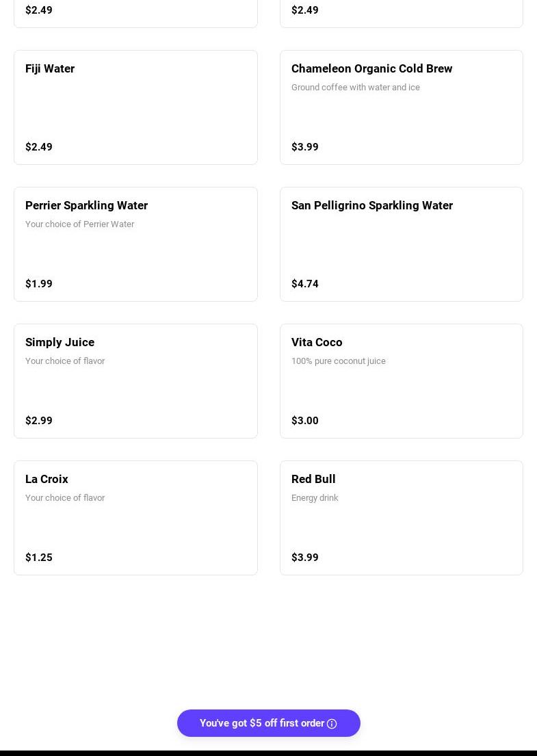537x756 pixels.
Task: Click the $1.25 La Croix price
Action: (x=39, y=558)
